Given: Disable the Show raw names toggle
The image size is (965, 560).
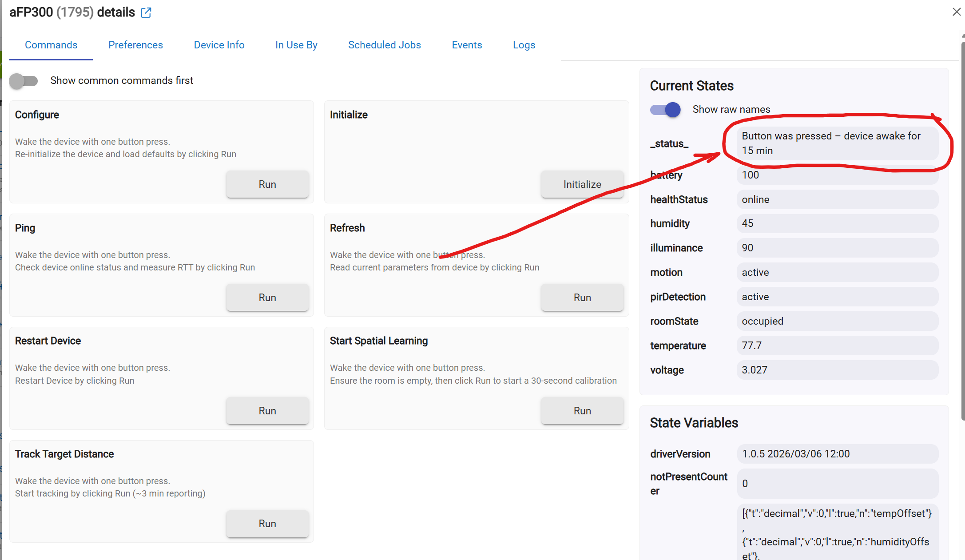Looking at the screenshot, I should tap(665, 109).
